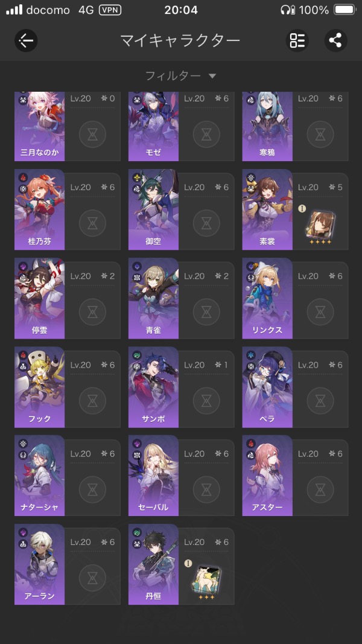
Task: Open ナターシャ character portrait
Action: click(x=39, y=476)
